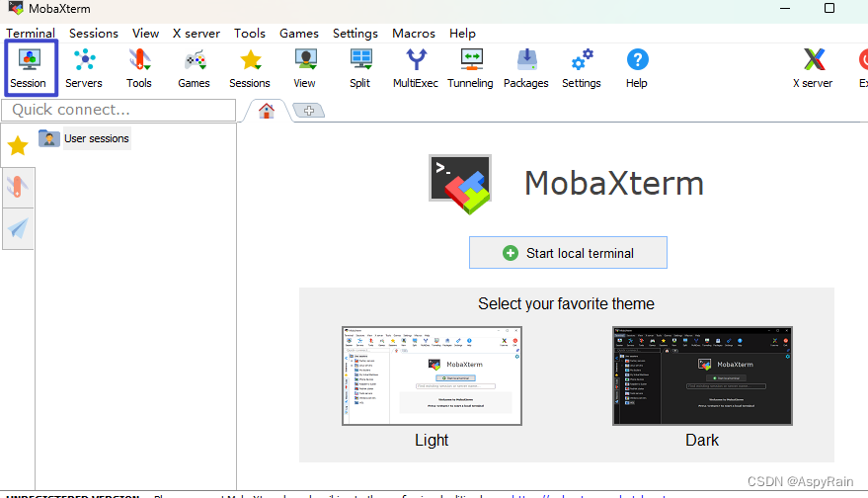Click the Tools toolbar icon
Screen dimensions: 868x498
click(139, 68)
